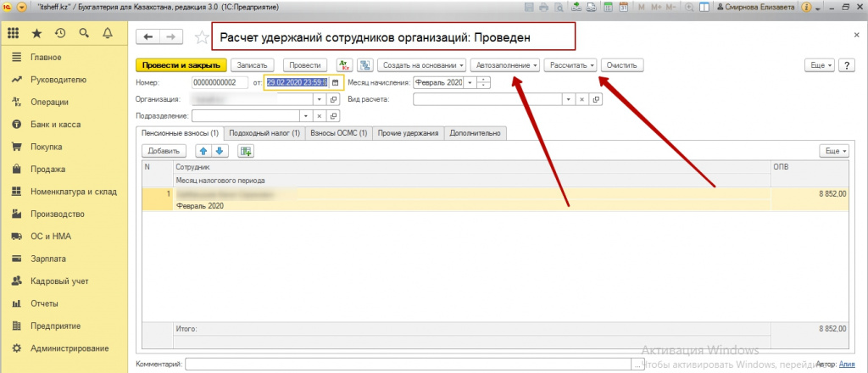Open calendar picker next to date field
This screenshot has height=373, width=868.
click(335, 82)
